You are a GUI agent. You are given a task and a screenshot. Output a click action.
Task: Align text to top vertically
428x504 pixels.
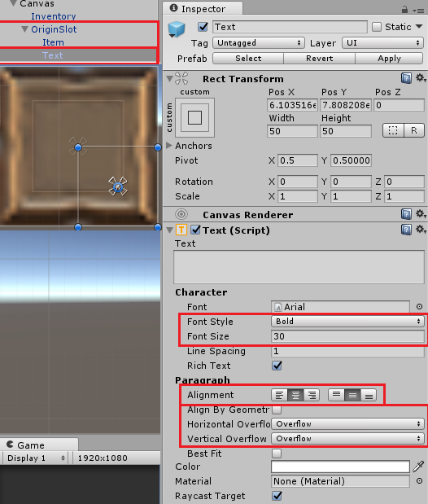click(336, 395)
